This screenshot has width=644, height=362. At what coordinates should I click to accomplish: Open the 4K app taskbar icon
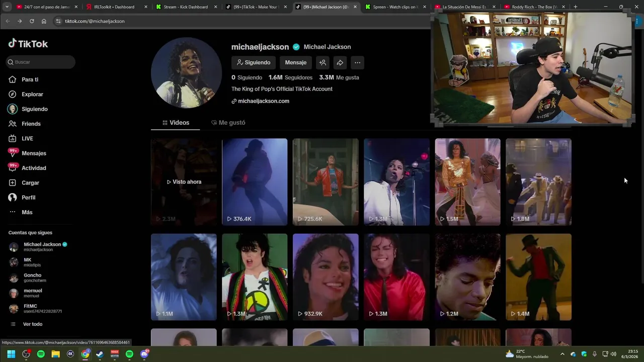[70, 354]
